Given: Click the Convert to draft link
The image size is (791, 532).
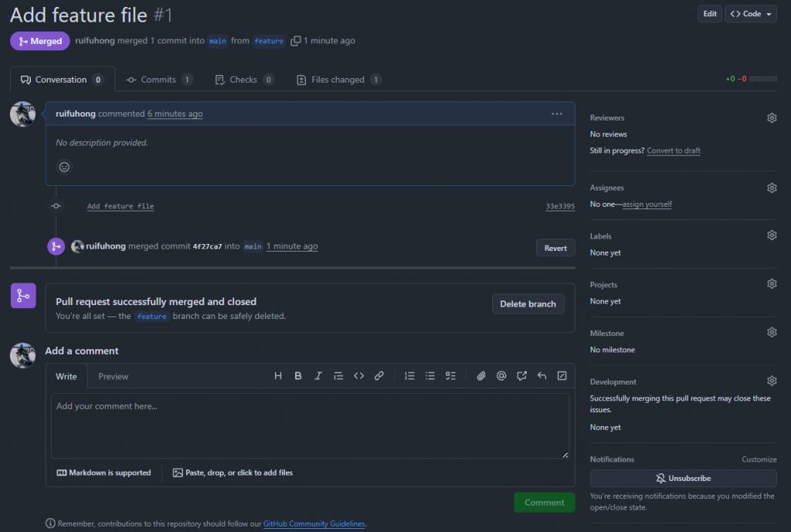Looking at the screenshot, I should point(674,151).
